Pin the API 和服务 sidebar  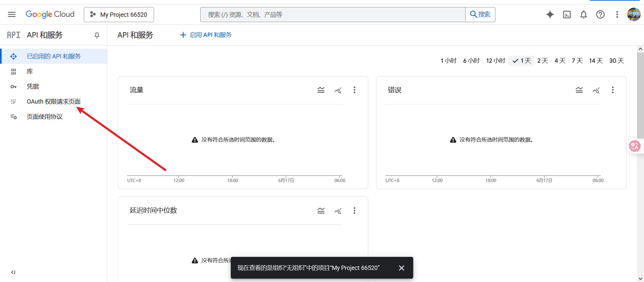(97, 35)
